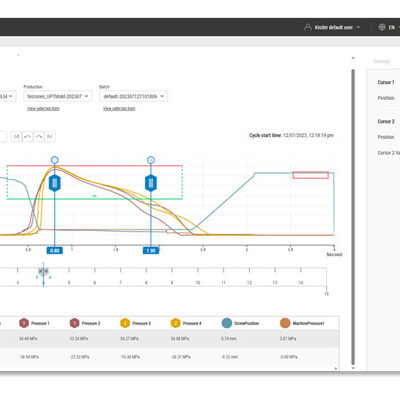Go to the previous cycle

point(28,136)
